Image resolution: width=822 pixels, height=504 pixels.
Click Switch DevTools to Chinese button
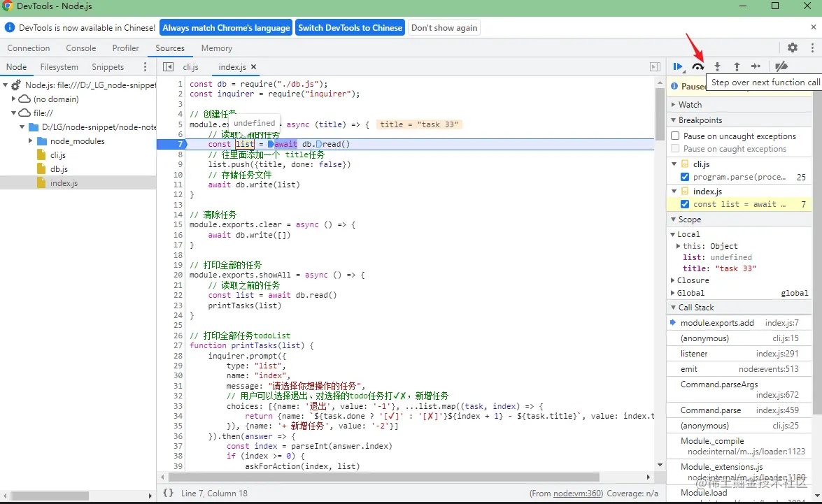350,28
